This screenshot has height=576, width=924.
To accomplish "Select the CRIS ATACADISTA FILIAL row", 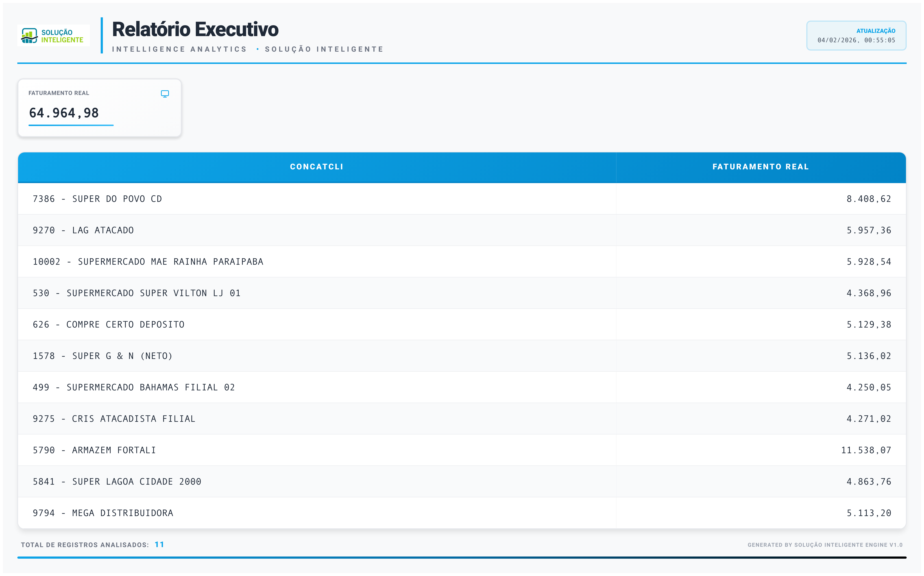I will click(x=114, y=419).
